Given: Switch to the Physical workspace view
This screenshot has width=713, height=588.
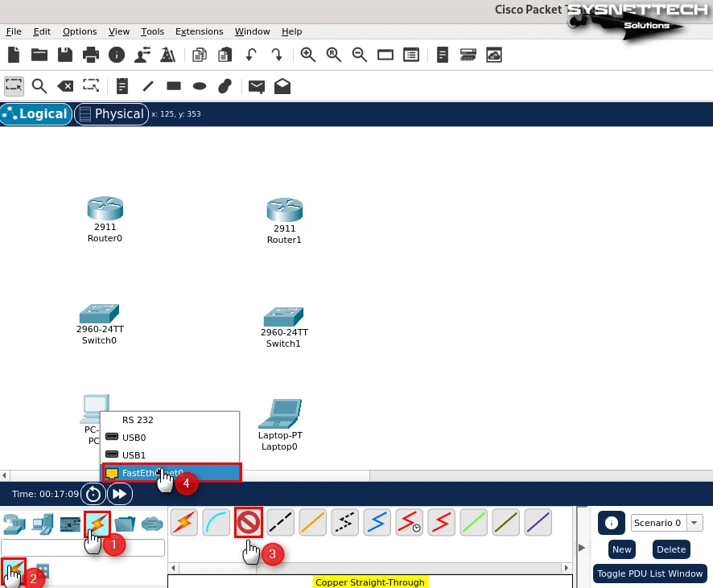Looking at the screenshot, I should pos(112,114).
